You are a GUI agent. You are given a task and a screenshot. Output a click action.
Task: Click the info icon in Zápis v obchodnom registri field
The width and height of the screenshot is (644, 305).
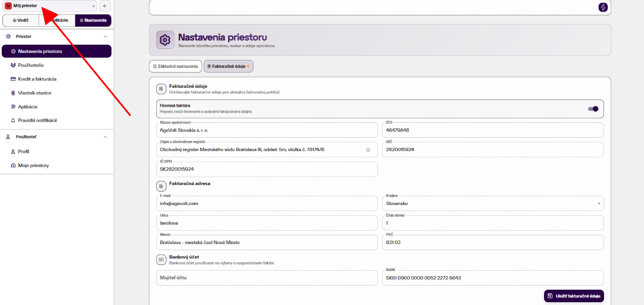coord(368,150)
